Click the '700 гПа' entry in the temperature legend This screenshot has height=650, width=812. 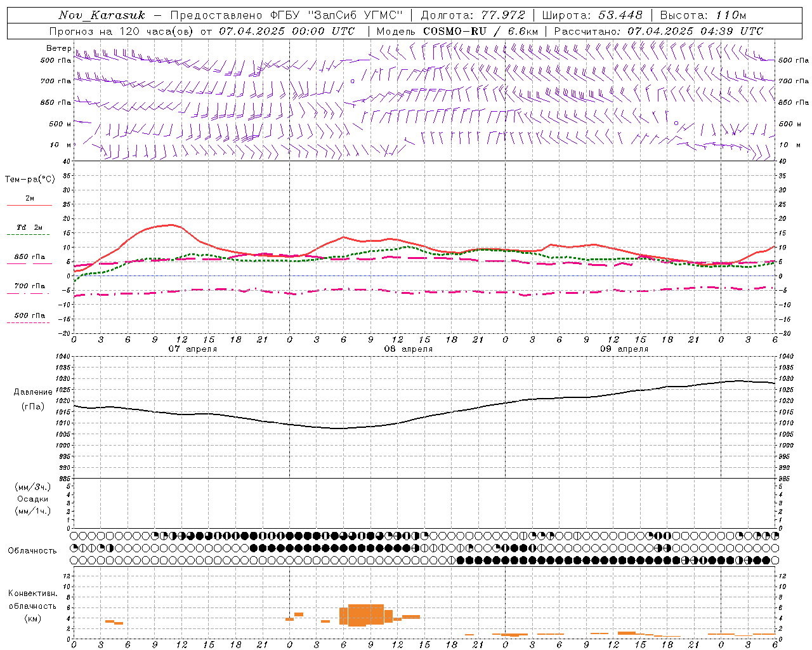tap(30, 286)
